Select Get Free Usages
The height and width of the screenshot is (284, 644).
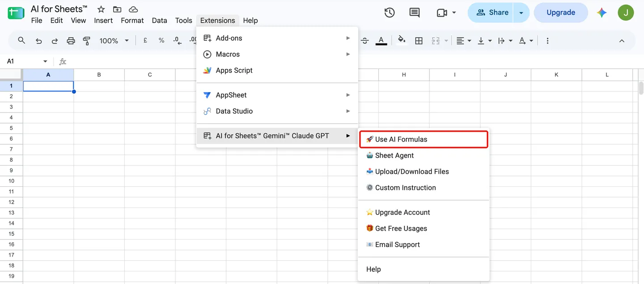424,228
